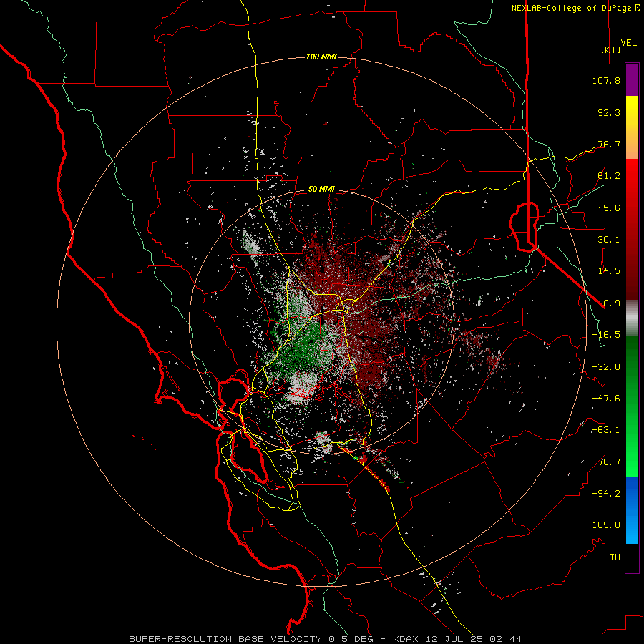Click the 50 NMI range ring label
Screen dimensions: 644x644
[321, 190]
